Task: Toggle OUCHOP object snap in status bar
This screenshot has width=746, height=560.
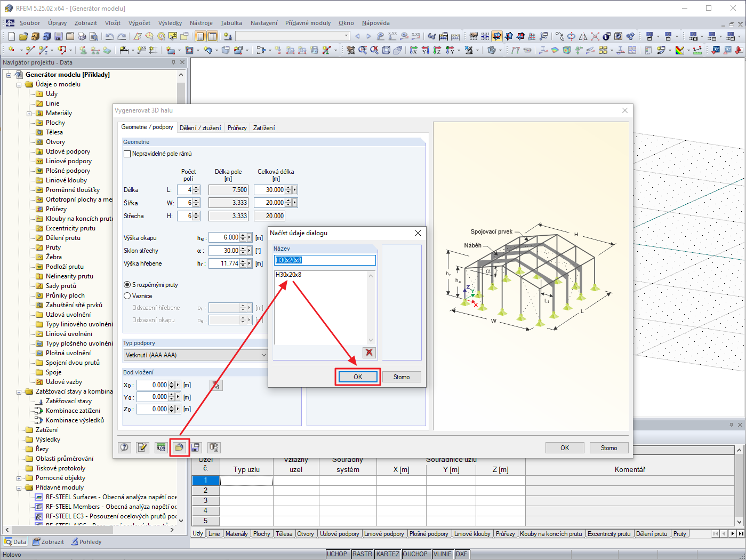Action: 415,554
